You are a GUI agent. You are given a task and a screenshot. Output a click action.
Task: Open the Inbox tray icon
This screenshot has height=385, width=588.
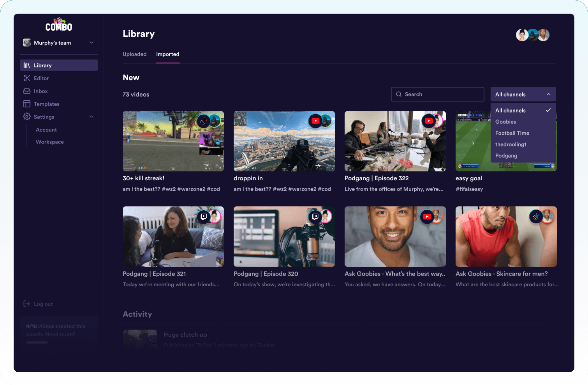click(27, 91)
